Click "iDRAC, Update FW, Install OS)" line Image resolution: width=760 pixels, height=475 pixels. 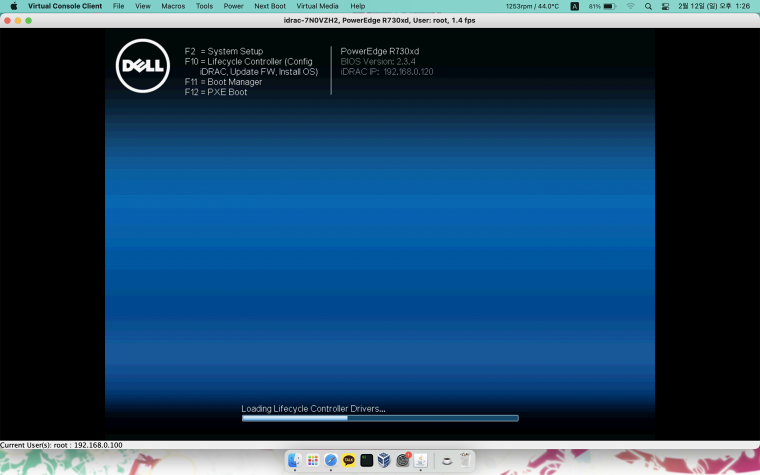[259, 72]
